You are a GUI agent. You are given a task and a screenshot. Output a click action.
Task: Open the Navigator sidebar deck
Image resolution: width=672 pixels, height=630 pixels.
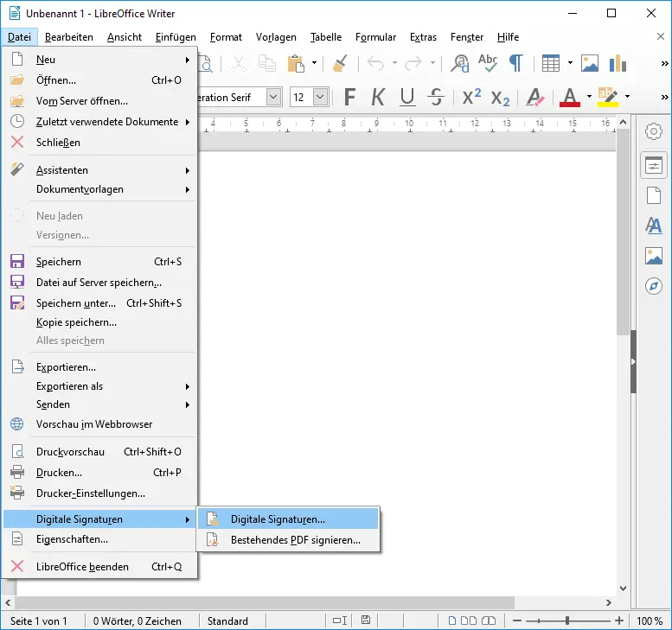[654, 286]
